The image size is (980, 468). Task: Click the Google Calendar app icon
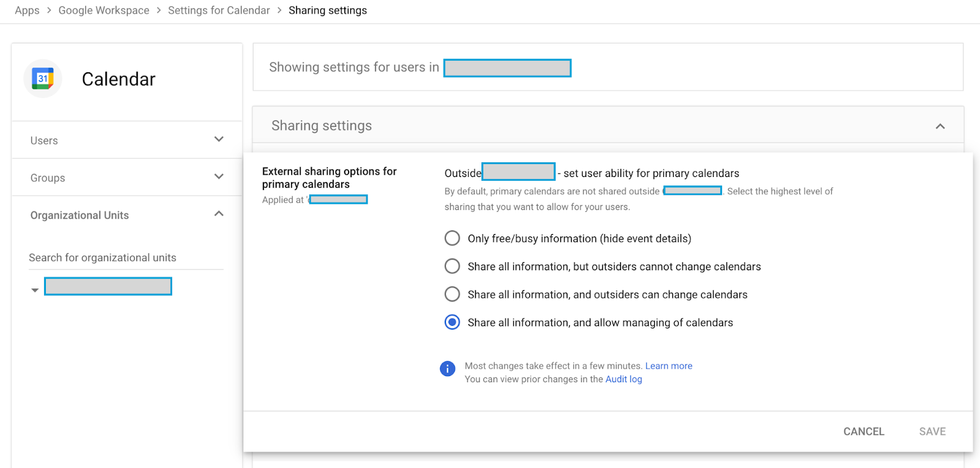[43, 78]
